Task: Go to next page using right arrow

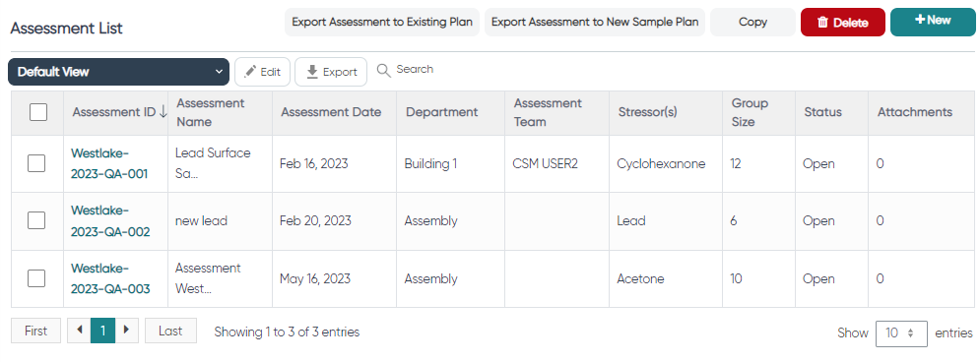Action: (127, 331)
